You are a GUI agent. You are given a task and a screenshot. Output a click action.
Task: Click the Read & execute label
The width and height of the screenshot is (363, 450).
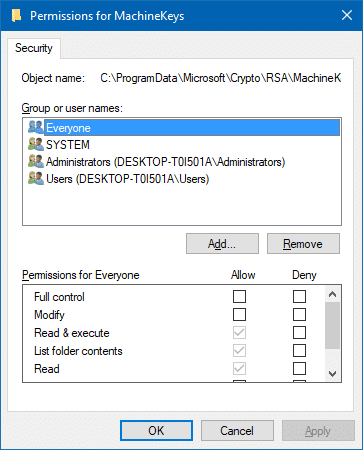[x=72, y=333]
